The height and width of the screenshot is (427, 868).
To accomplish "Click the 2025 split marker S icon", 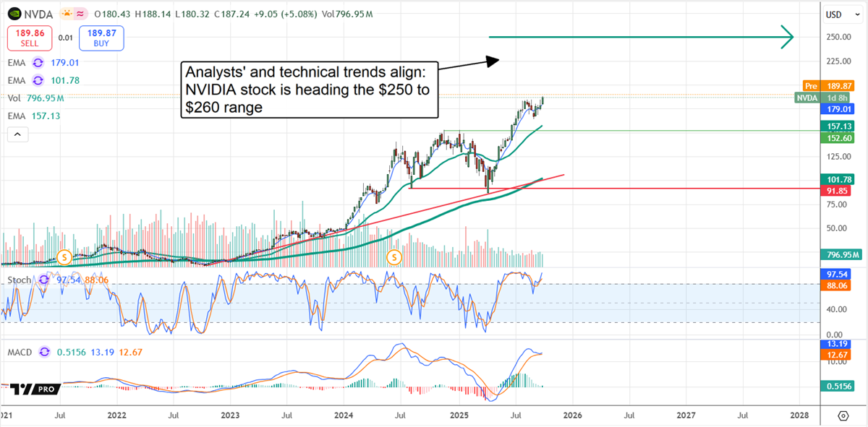I will click(394, 256).
